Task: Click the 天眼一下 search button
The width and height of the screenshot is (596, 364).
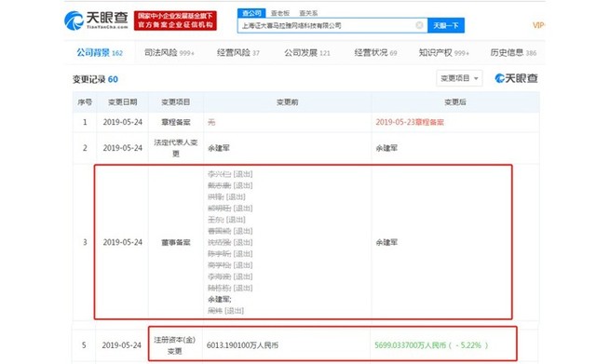Action: (446, 25)
